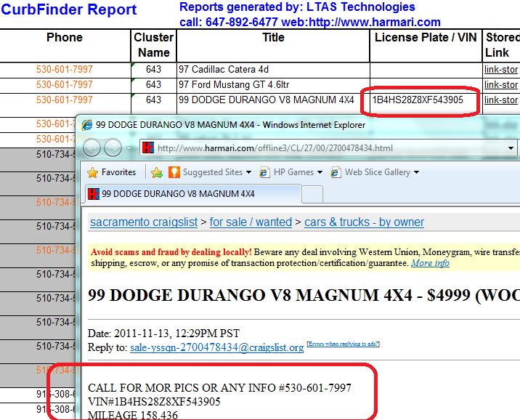The height and width of the screenshot is (420, 520).
Task: Select the 97 Ford Mustang GT 4.6ltr cell
Action: pos(273,85)
